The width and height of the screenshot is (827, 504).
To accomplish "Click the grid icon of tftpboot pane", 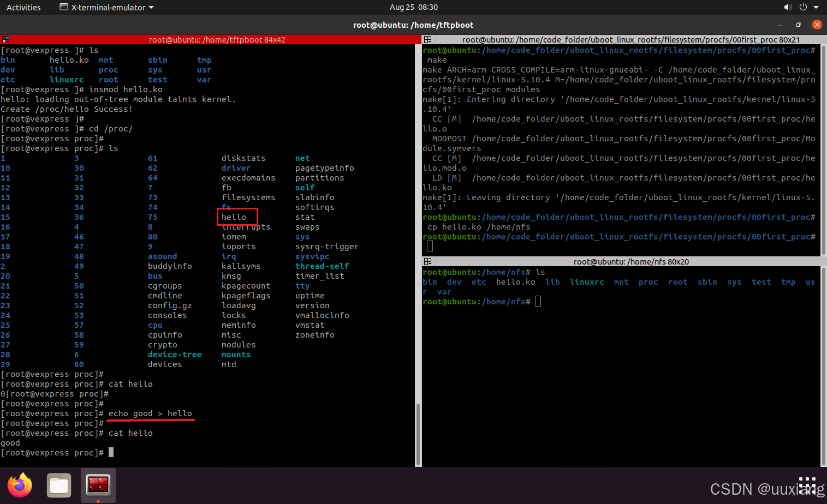I will click(x=5, y=39).
